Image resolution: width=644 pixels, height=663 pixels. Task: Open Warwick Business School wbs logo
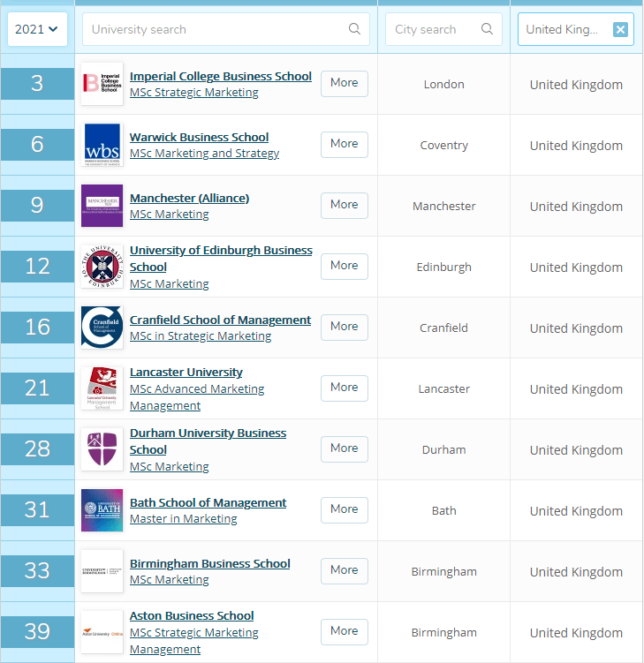point(102,145)
